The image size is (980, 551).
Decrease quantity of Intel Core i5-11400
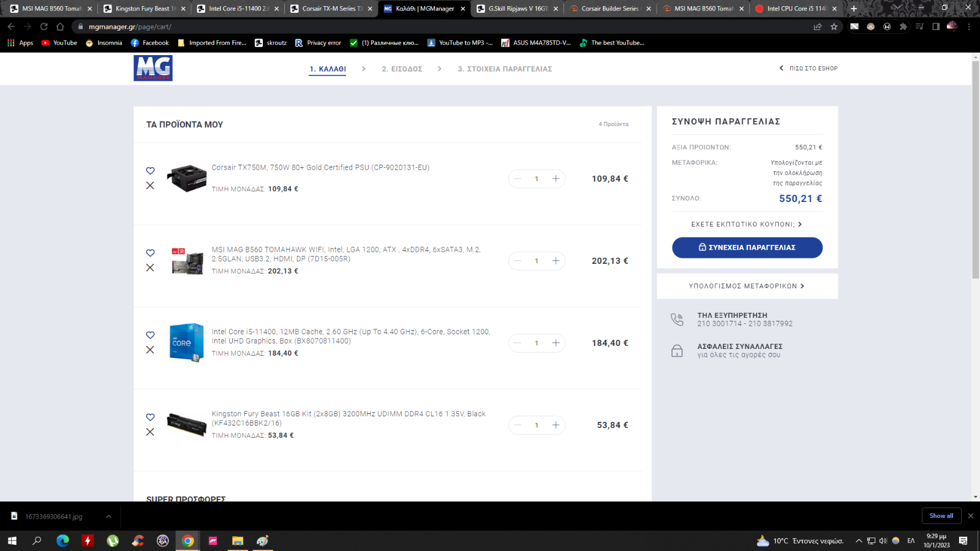(518, 343)
